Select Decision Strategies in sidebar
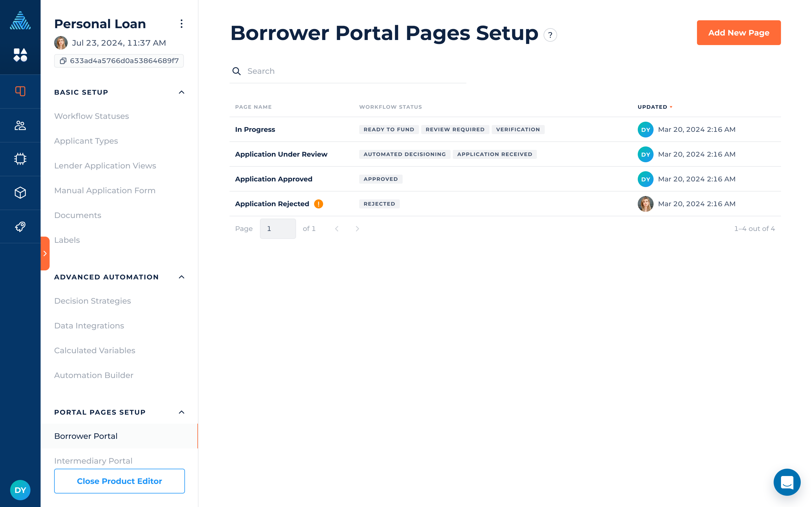Image resolution: width=812 pixels, height=507 pixels. [92, 301]
